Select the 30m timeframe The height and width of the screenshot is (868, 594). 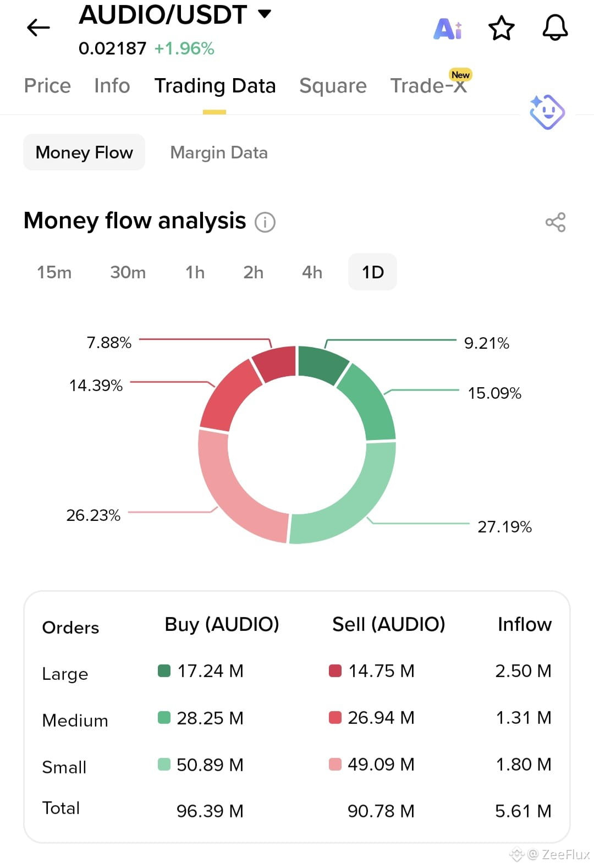click(128, 272)
